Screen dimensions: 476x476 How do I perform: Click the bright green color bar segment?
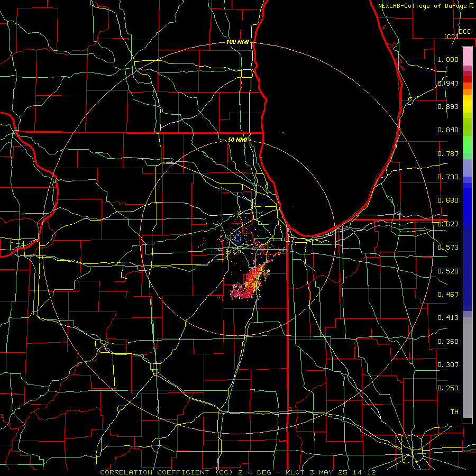(467, 144)
